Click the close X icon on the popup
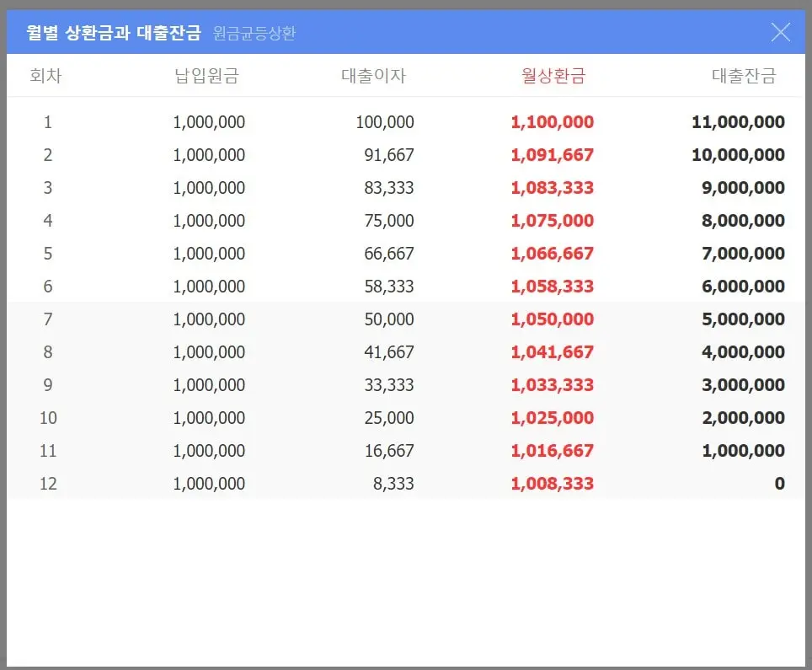This screenshot has height=670, width=812. click(781, 31)
